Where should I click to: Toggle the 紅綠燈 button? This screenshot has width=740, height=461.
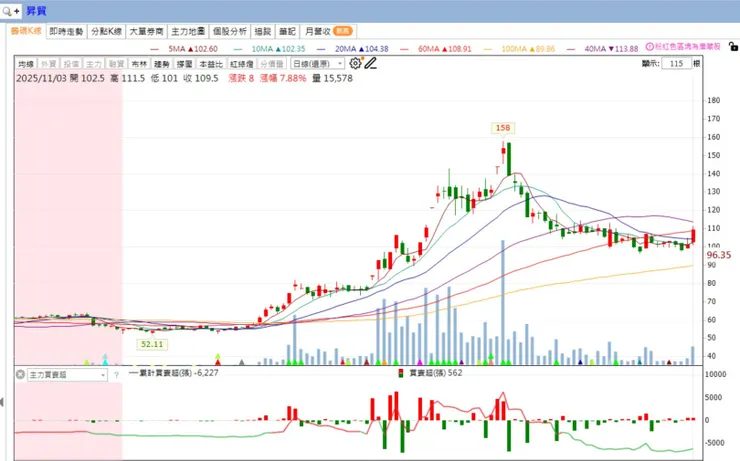click(242, 64)
